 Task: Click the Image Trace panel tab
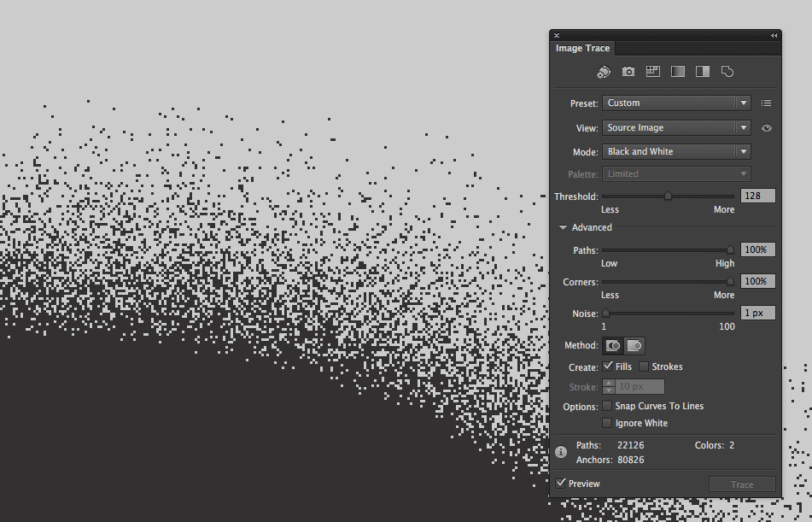coord(582,49)
